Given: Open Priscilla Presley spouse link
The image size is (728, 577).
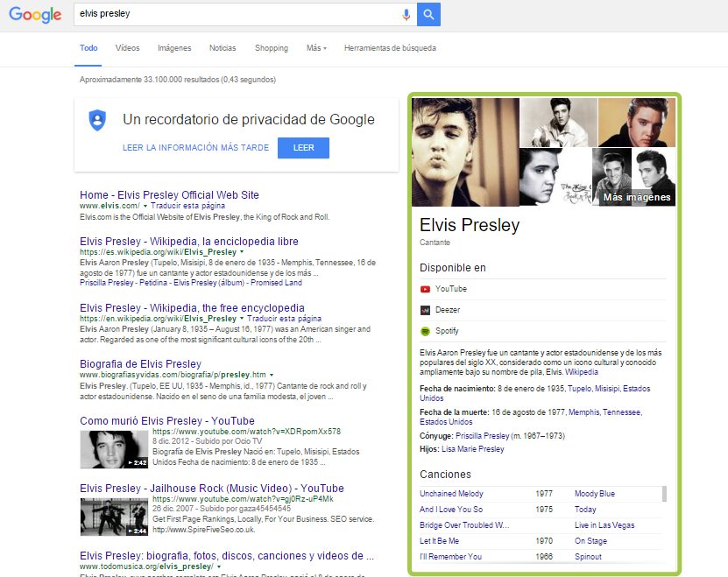Looking at the screenshot, I should 482,436.
